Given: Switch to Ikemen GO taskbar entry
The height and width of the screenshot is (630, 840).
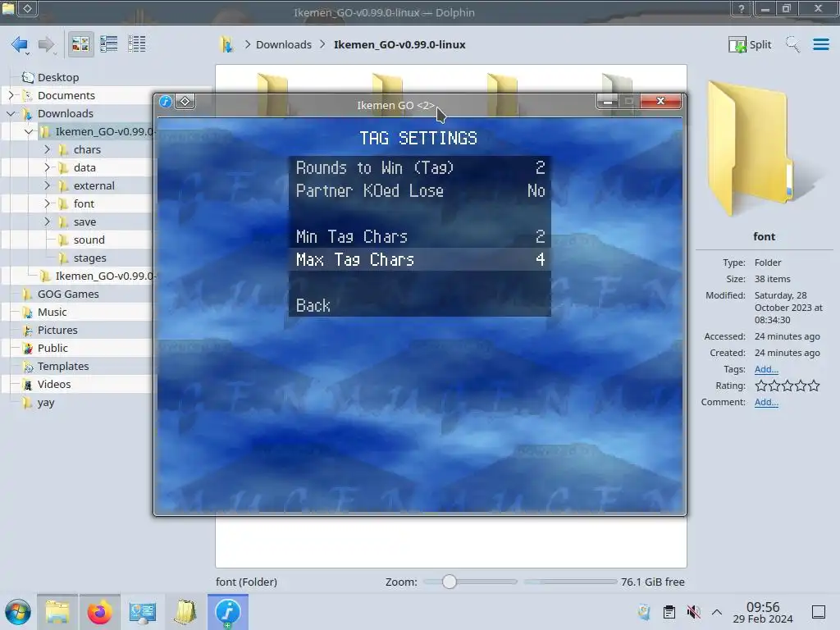Looking at the screenshot, I should point(228,612).
